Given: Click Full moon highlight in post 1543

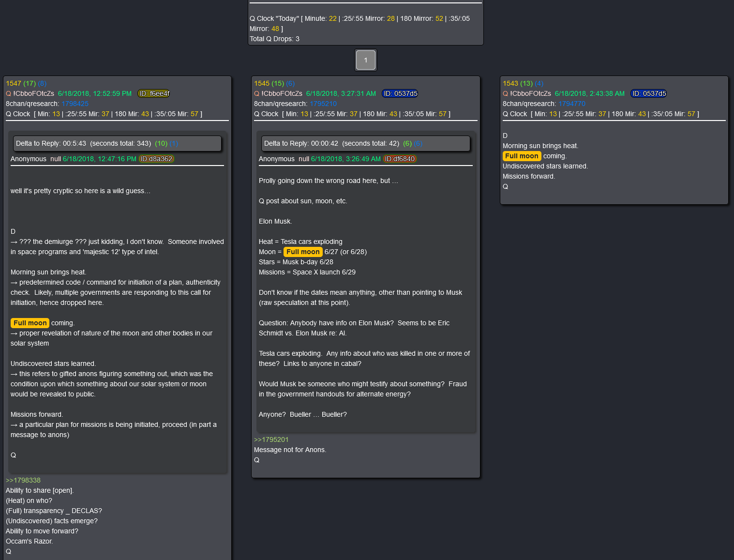Looking at the screenshot, I should 522,156.
